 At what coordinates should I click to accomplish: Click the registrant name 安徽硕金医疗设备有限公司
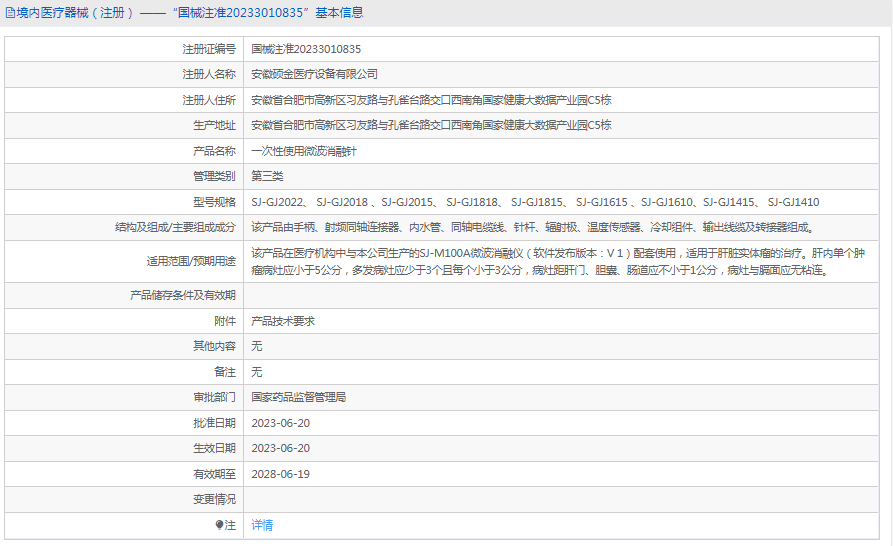(x=314, y=75)
